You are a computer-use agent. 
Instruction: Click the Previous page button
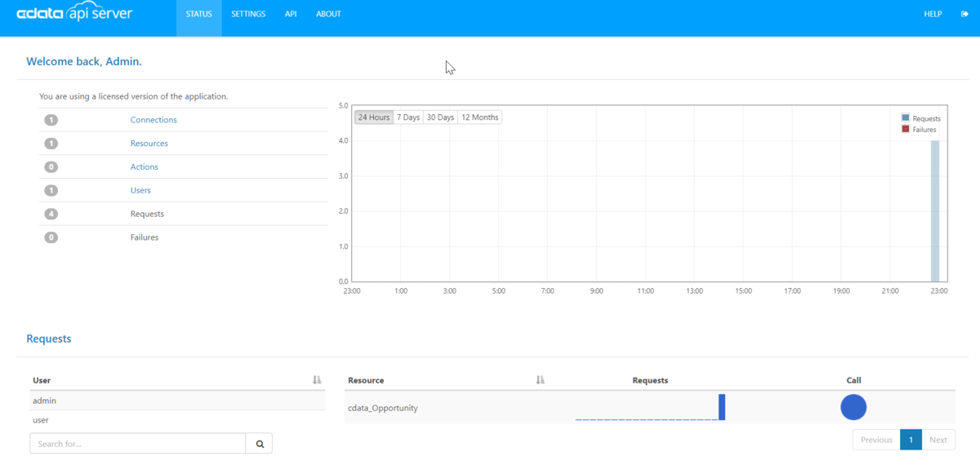tap(876, 440)
